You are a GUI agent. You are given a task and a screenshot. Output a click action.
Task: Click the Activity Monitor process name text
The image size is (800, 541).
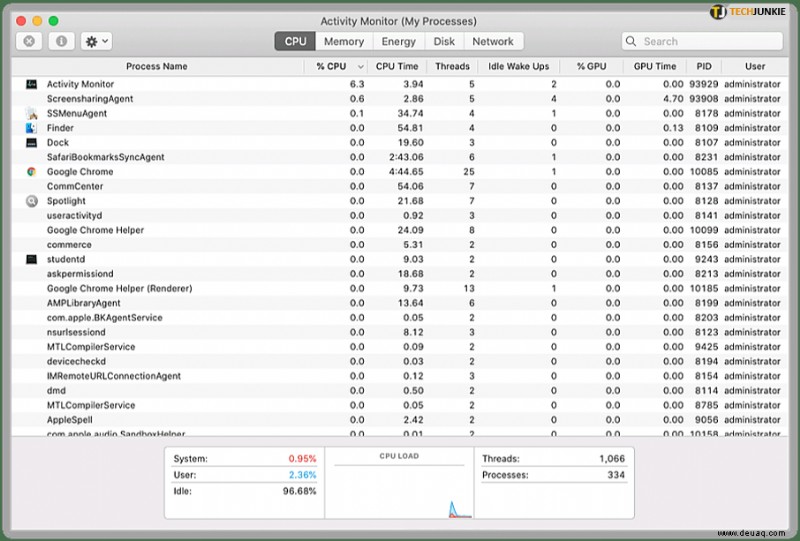coord(80,84)
